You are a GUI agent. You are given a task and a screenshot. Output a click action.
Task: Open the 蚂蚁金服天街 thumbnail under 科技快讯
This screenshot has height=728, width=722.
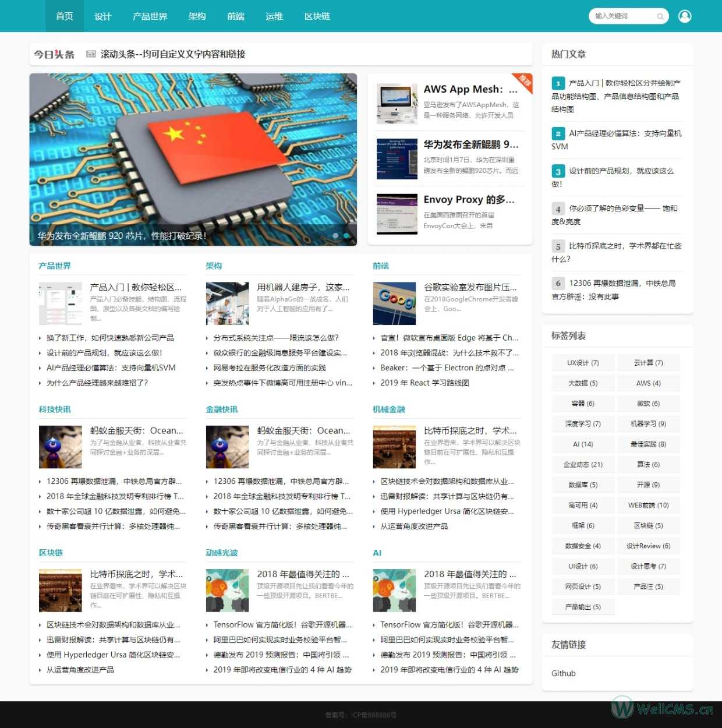click(61, 447)
